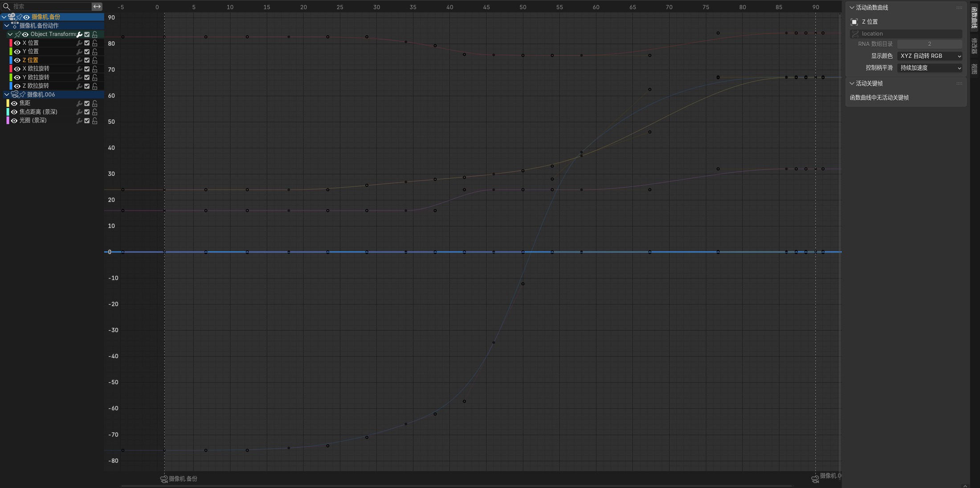The height and width of the screenshot is (488, 980).
Task: Hide the X 位置 curve with its eye
Action: 17,43
